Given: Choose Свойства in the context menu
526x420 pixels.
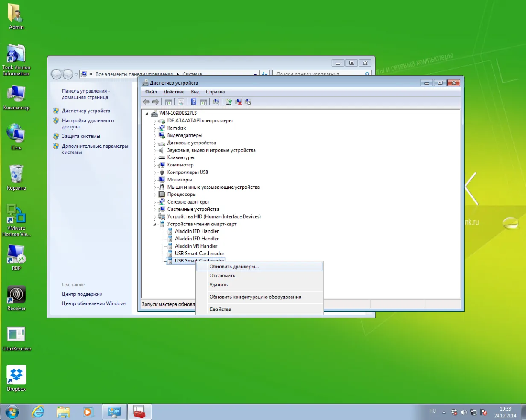Looking at the screenshot, I should (259, 309).
